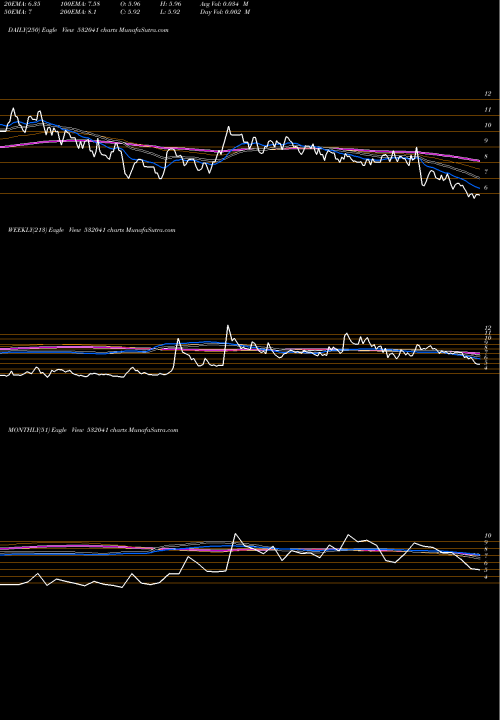Viewport: 500px width, 720px height.
Task: Click axis label 10 on daily chart
Action: [x=488, y=125]
